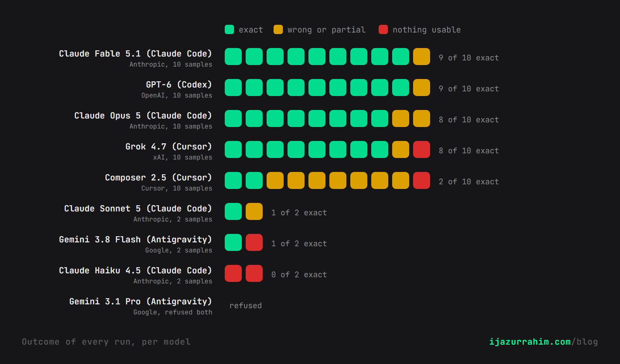Click "8 of 10 exact" in the Claude Opus 5 row

[469, 120]
